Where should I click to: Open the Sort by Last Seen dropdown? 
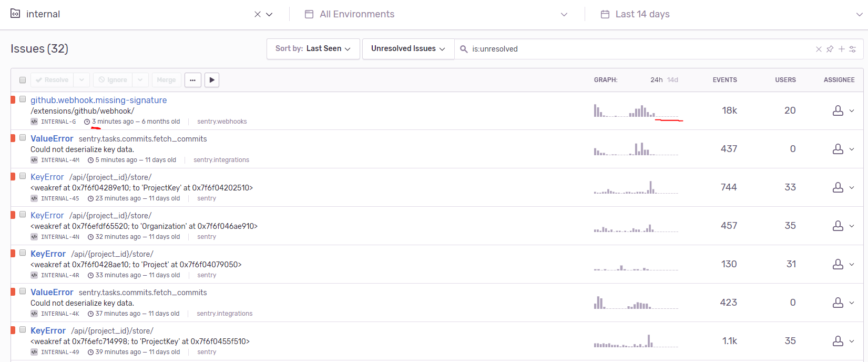(313, 48)
